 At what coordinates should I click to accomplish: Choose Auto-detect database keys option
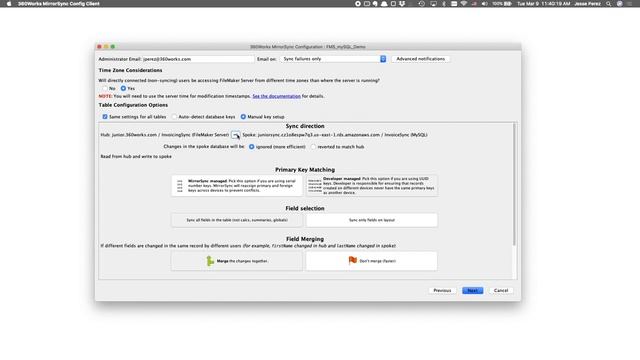click(175, 117)
